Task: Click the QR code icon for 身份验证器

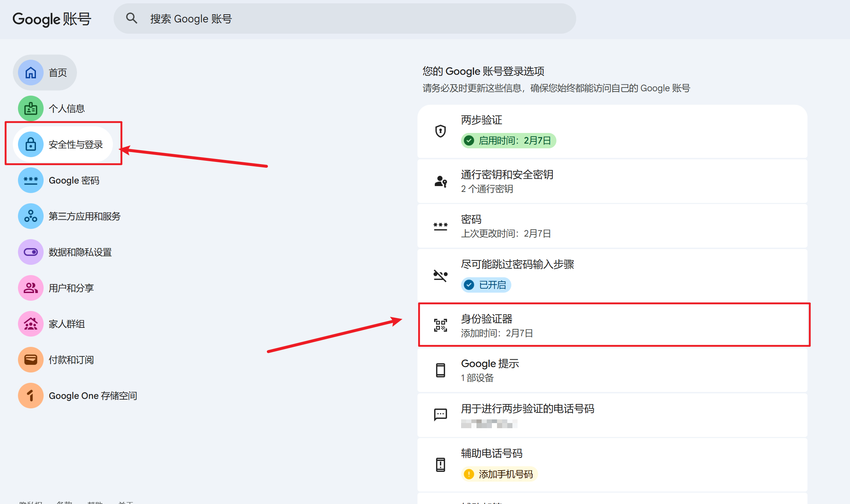Action: point(440,325)
